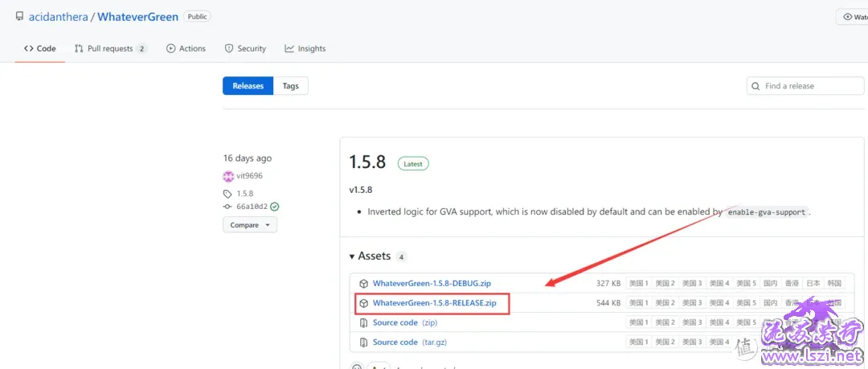Open the 1.5.8 release title
Screen dimensions: 868x369
point(367,162)
